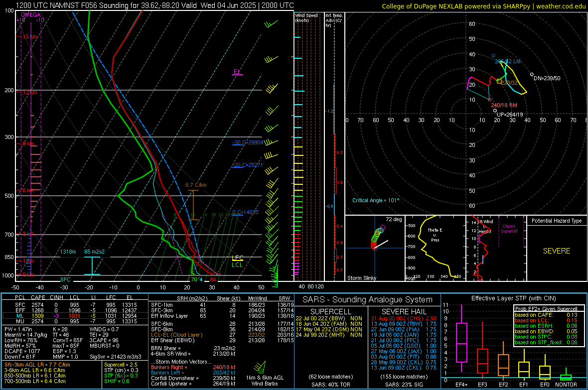588x390 pixels.
Task: Click the Wind Speed (knots) header
Action: [306, 17]
